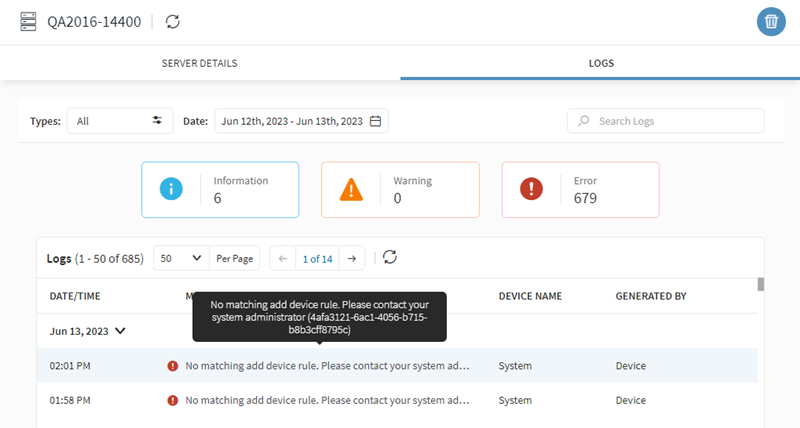Switch to the Server Details tab
The image size is (800, 428).
click(200, 63)
